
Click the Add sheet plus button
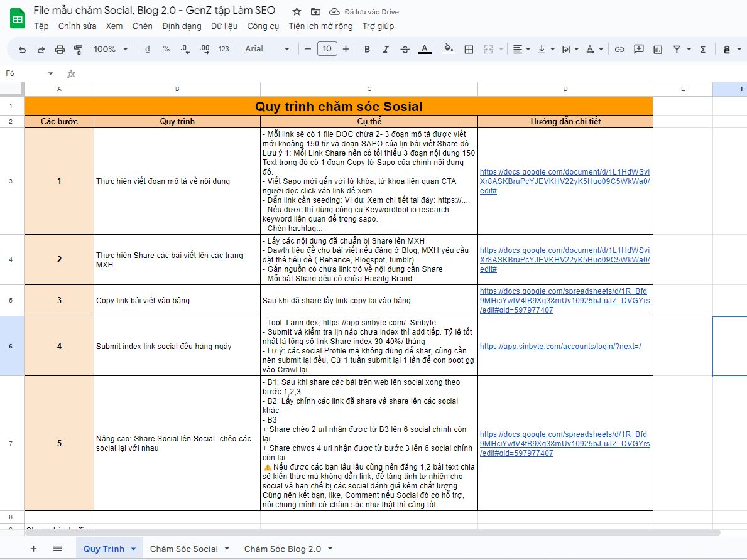coord(33,549)
